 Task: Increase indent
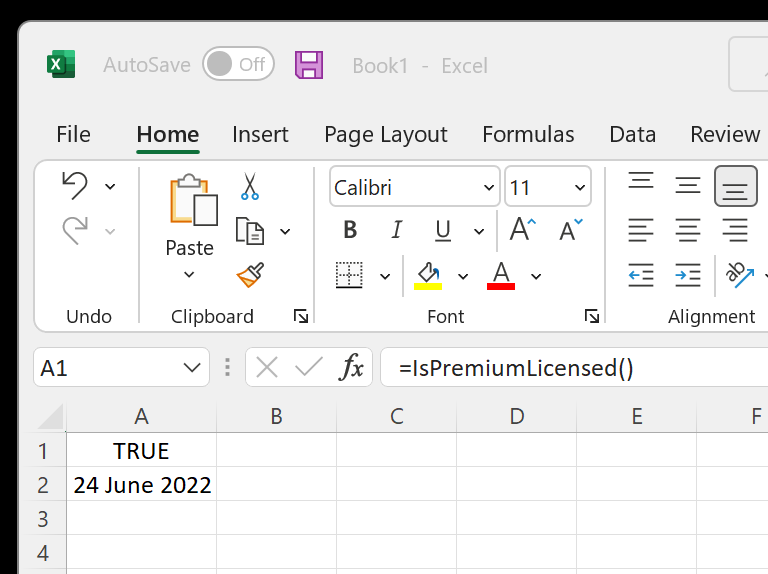tap(688, 275)
